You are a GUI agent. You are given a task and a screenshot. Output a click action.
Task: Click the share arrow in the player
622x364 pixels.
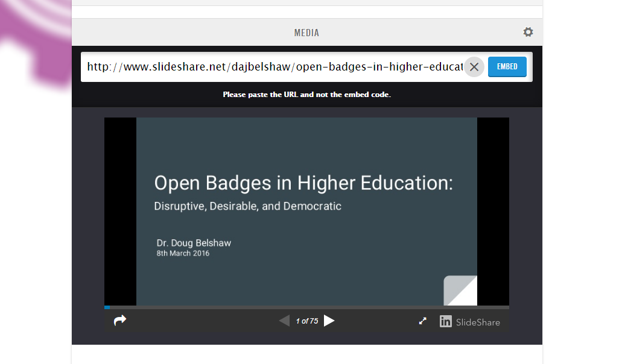click(120, 321)
